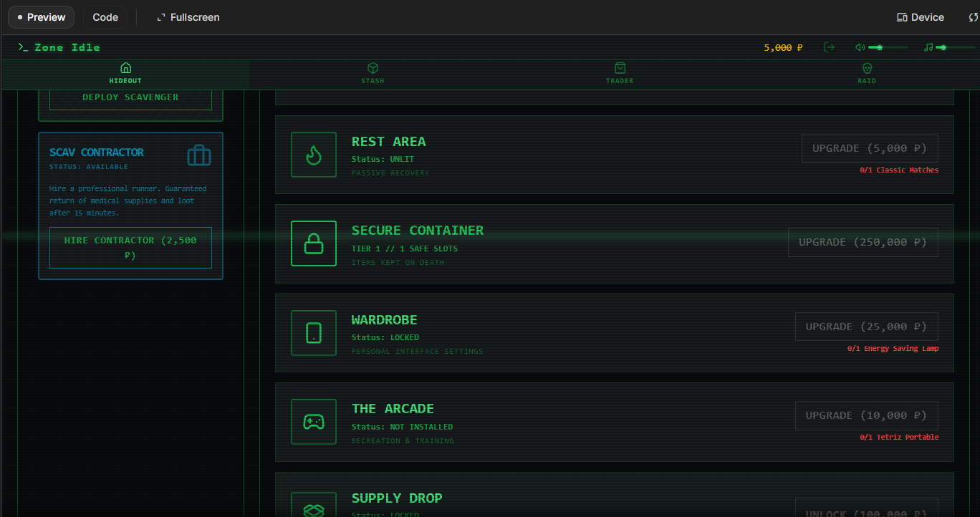Click '0/1 Classic Matches' requirement

click(x=899, y=170)
